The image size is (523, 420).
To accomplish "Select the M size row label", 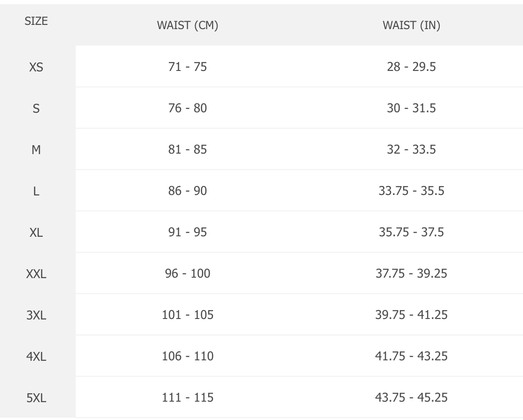I will click(36, 150).
